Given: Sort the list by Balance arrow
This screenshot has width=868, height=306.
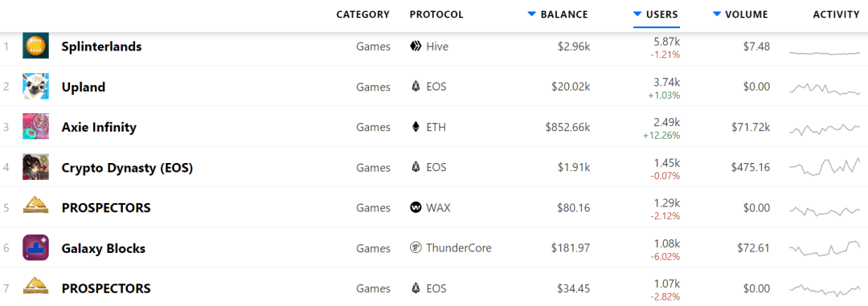Looking at the screenshot, I should [531, 14].
